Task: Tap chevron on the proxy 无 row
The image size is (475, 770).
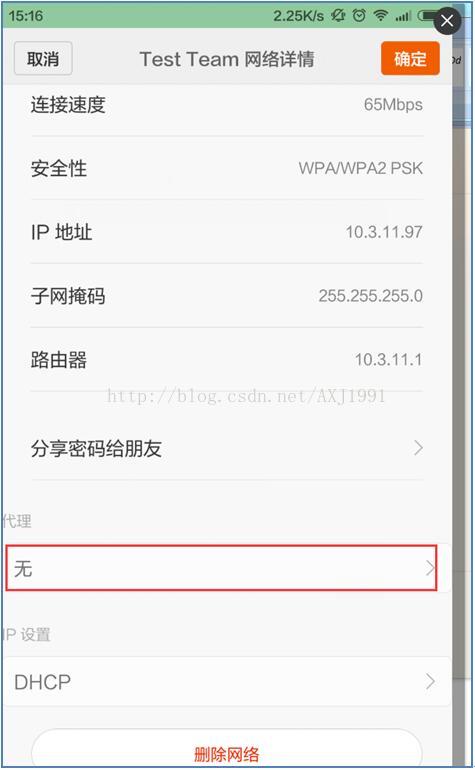Action: [x=430, y=568]
